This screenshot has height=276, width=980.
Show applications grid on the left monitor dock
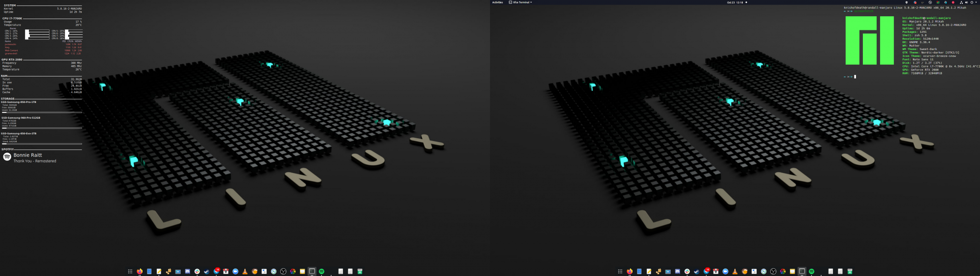130,271
